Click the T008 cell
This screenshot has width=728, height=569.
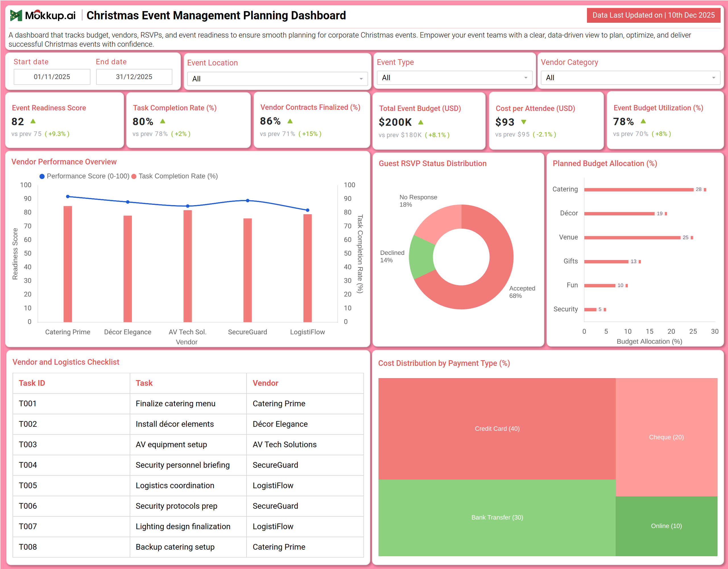[x=71, y=547]
